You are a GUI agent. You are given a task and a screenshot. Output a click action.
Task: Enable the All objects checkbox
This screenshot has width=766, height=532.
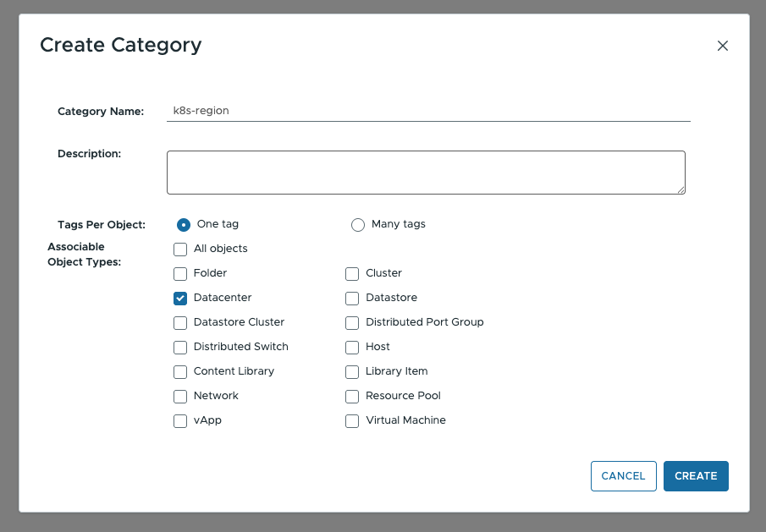tap(180, 249)
